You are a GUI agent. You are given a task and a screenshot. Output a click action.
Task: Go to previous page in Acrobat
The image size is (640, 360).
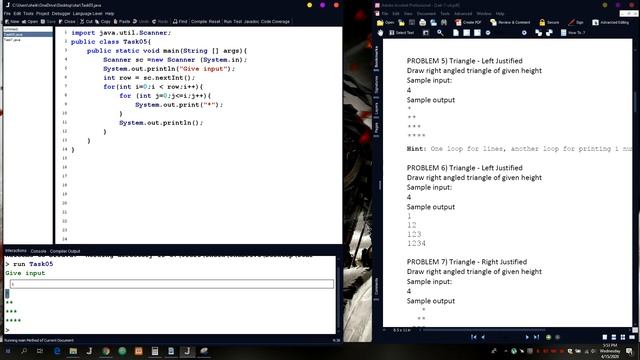pos(483,337)
